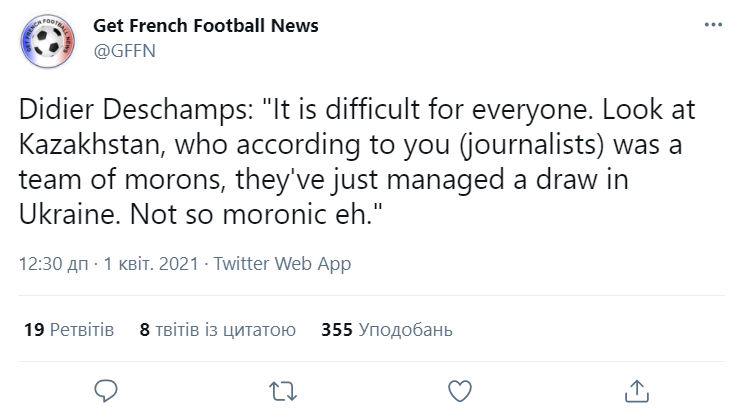
Task: Click the Get French Football News avatar
Action: [x=48, y=41]
